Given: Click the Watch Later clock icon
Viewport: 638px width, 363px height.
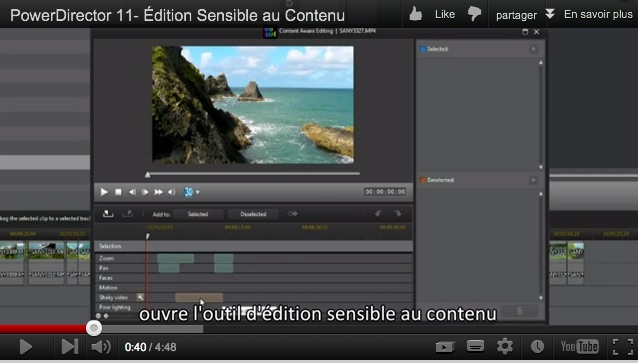Looking at the screenshot, I should 537,347.
